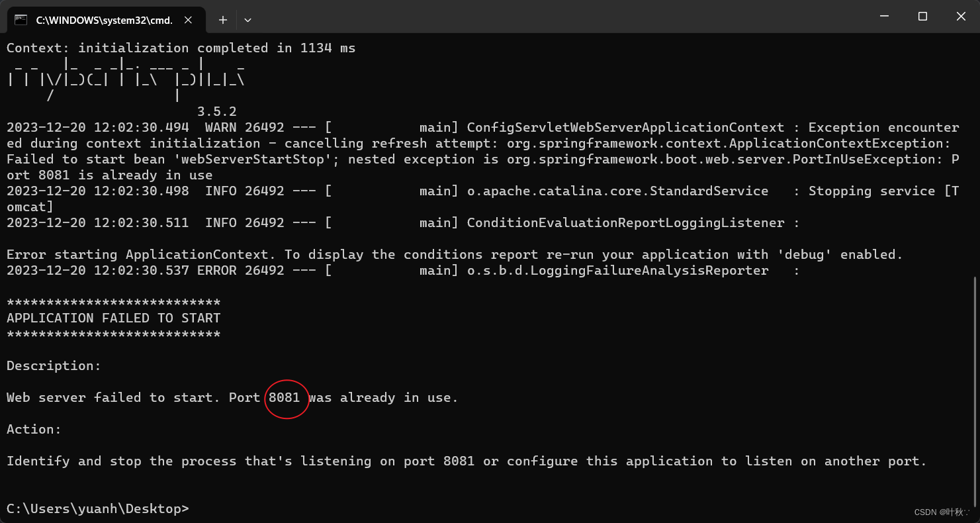Click the C:\Users\yuanh\Desktop> prompt

(x=98, y=509)
